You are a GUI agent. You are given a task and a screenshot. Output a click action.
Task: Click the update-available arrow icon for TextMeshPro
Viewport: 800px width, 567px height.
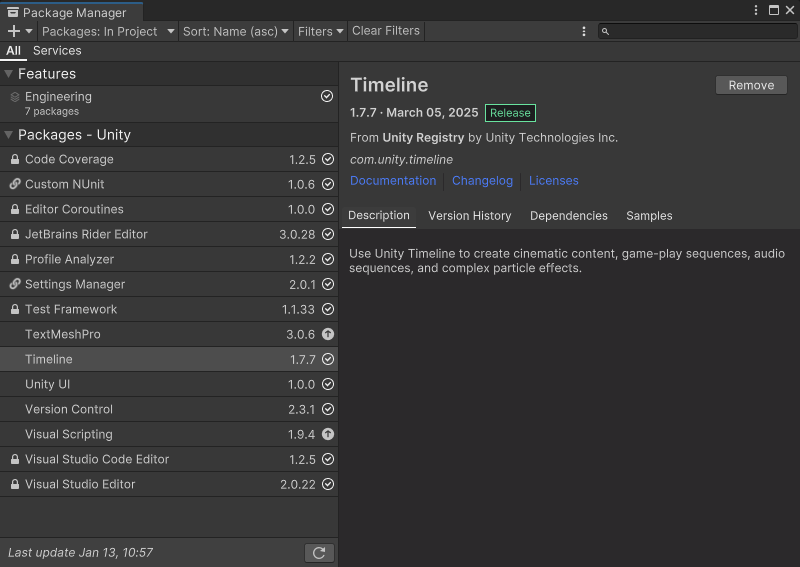[x=327, y=334]
